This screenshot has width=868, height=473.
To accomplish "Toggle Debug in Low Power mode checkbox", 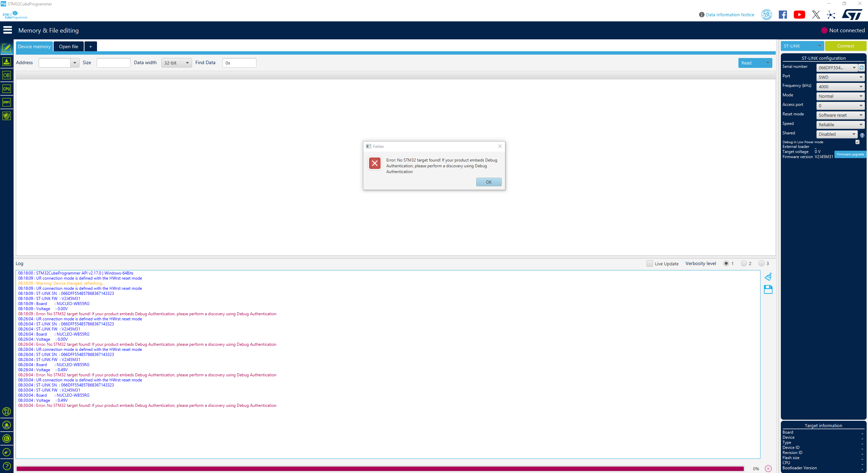I will tap(857, 142).
